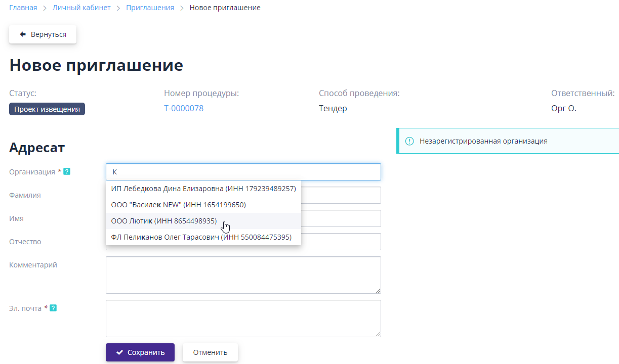This screenshot has width=619, height=364.
Task: Open the Главная breadcrumb
Action: point(23,7)
